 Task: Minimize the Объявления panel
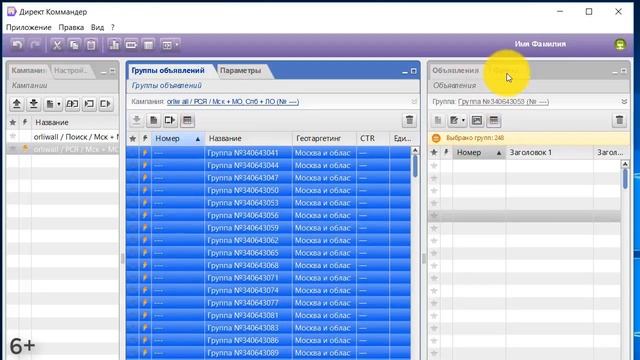coord(615,71)
